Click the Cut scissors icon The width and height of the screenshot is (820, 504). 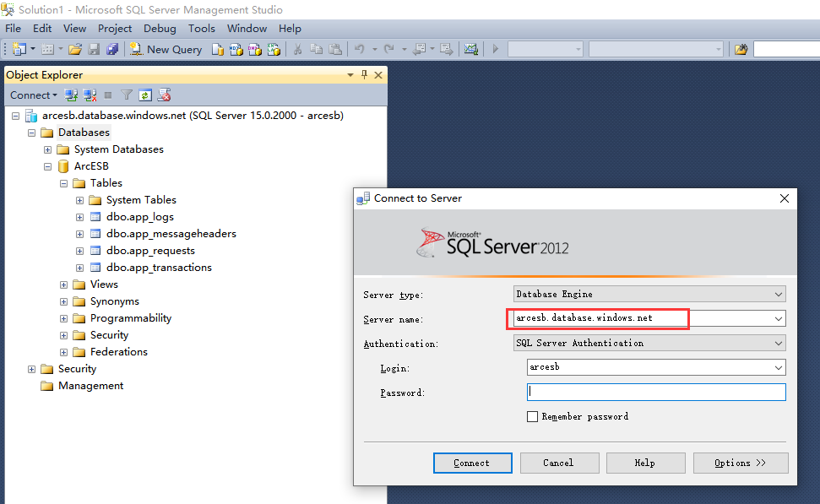(297, 49)
